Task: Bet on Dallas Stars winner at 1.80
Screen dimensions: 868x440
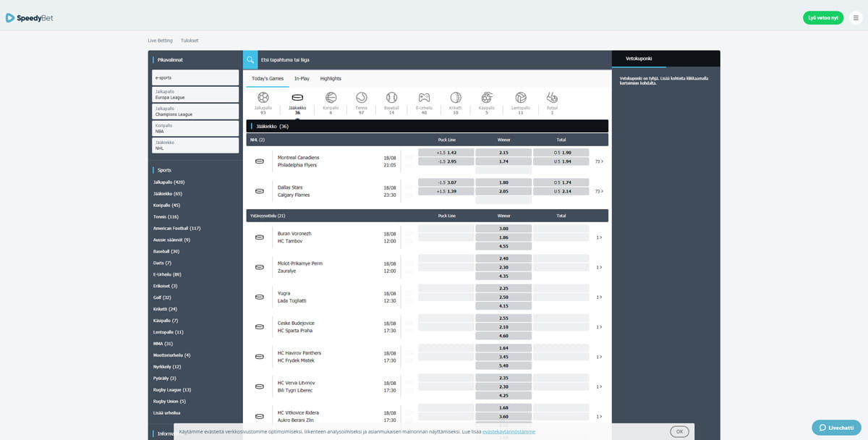Action: click(x=503, y=182)
